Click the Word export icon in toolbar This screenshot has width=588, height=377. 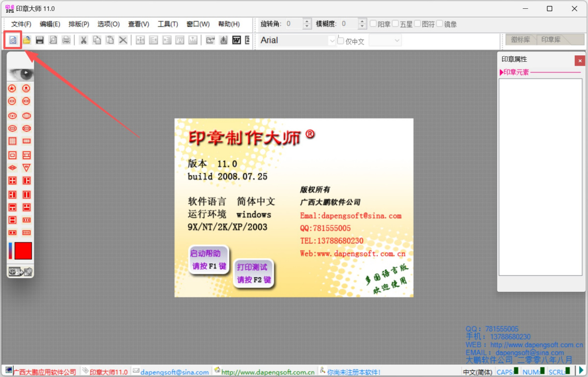237,40
